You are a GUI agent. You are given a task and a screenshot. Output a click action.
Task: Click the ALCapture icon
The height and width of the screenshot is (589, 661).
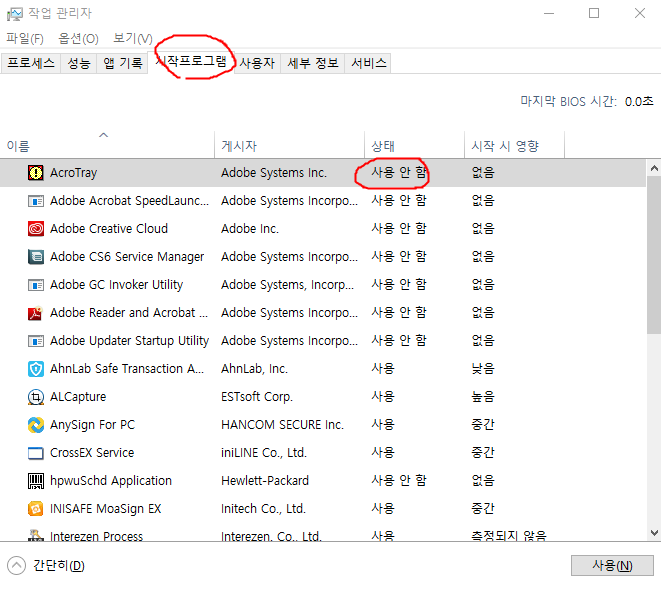pos(36,397)
